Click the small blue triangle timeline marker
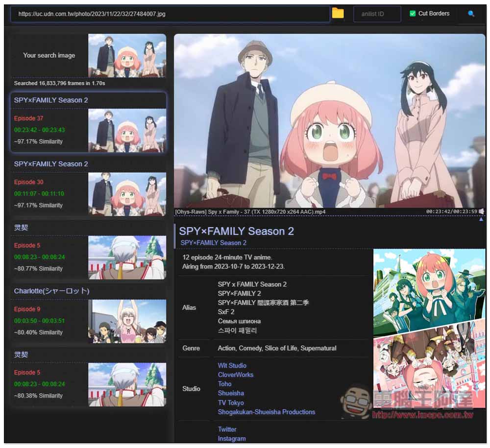The width and height of the screenshot is (490, 448). (x=481, y=219)
